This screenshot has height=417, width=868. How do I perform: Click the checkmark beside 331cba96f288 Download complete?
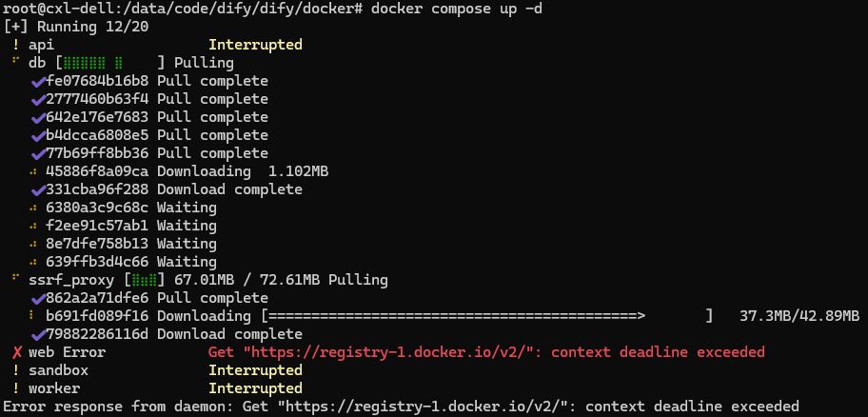[x=38, y=190]
